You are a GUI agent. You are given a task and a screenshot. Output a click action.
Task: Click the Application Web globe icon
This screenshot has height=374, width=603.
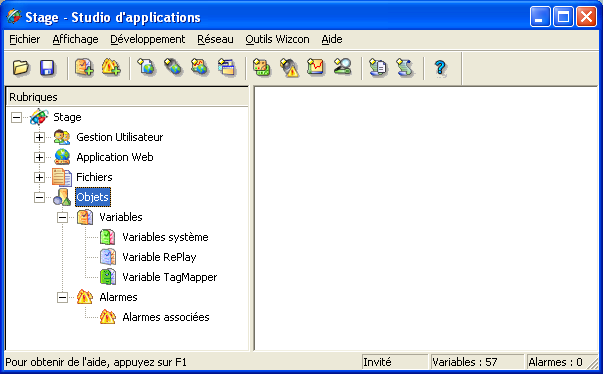pos(62,157)
